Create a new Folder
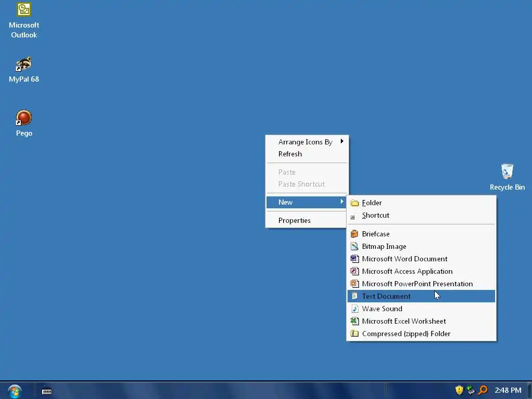 [x=421, y=203]
